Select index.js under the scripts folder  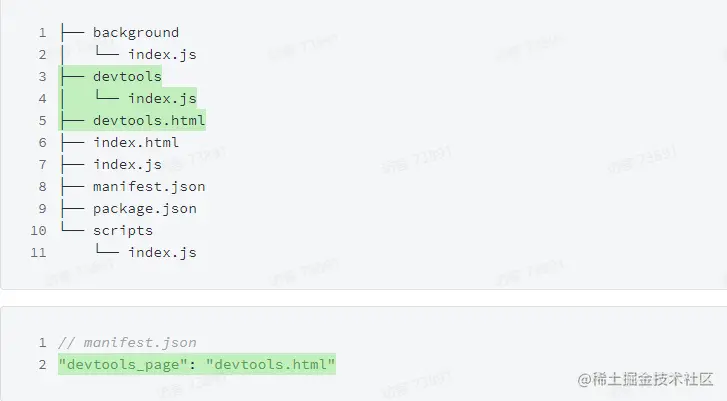click(x=161, y=252)
